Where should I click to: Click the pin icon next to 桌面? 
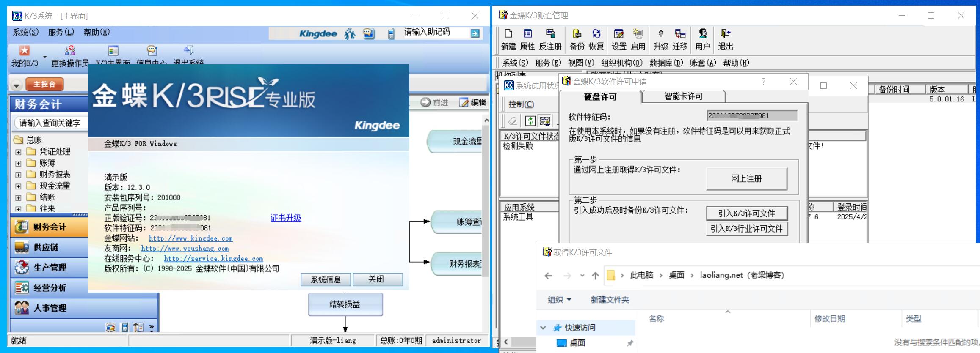[630, 343]
